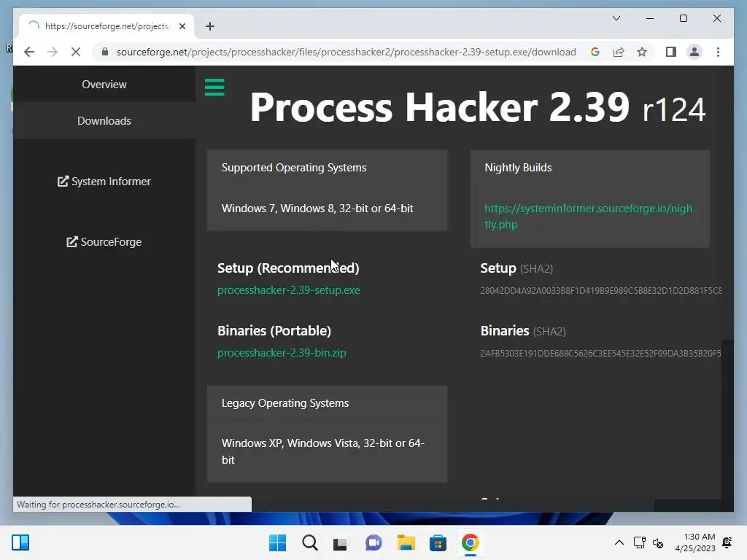Click the browser forward arrow

[53, 52]
